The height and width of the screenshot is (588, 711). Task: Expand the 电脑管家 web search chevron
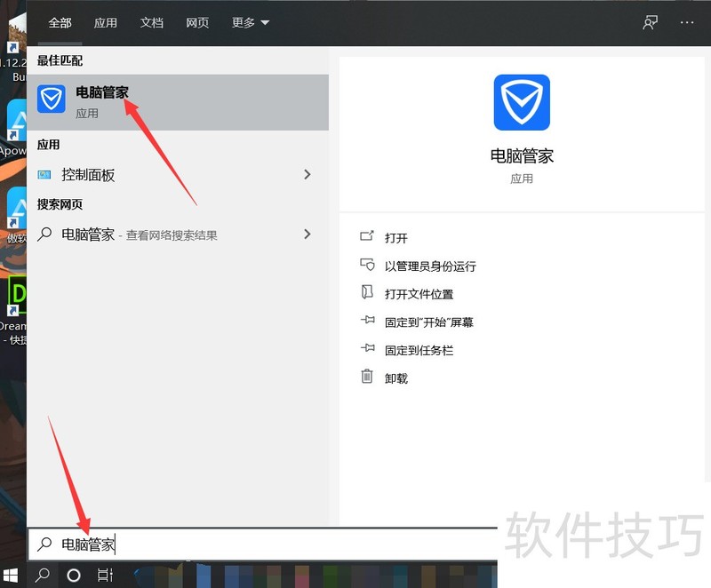308,234
